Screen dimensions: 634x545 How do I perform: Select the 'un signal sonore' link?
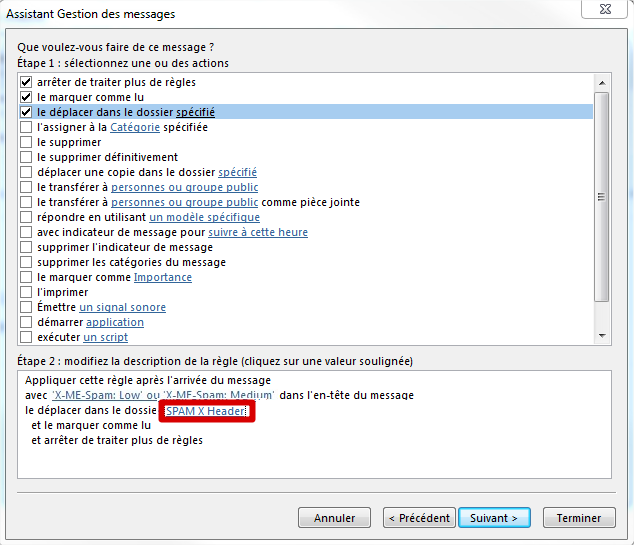point(122,307)
